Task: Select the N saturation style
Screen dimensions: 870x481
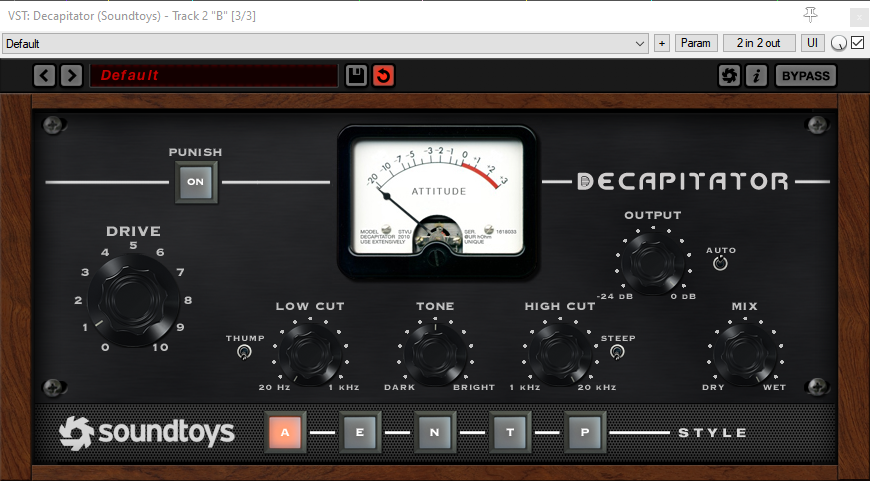Action: click(435, 432)
